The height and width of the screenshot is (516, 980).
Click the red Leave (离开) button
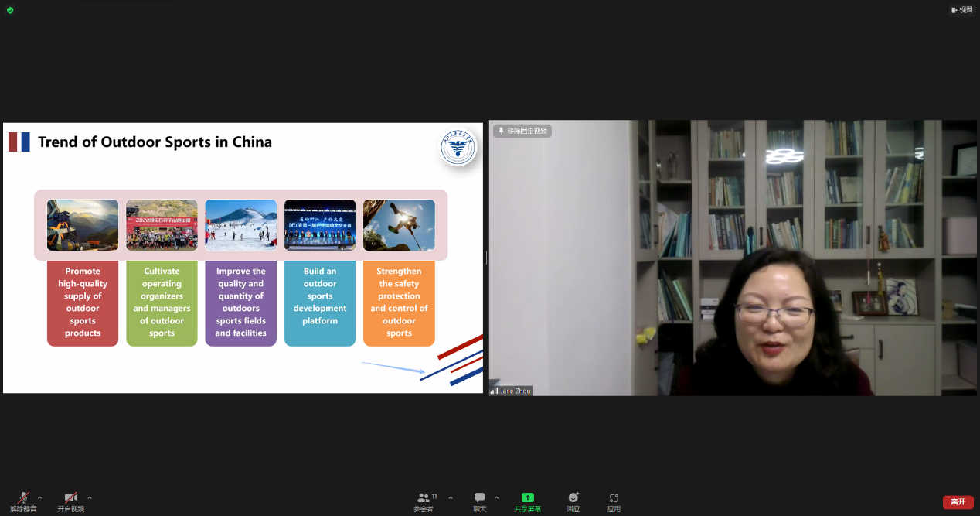pyautogui.click(x=958, y=502)
